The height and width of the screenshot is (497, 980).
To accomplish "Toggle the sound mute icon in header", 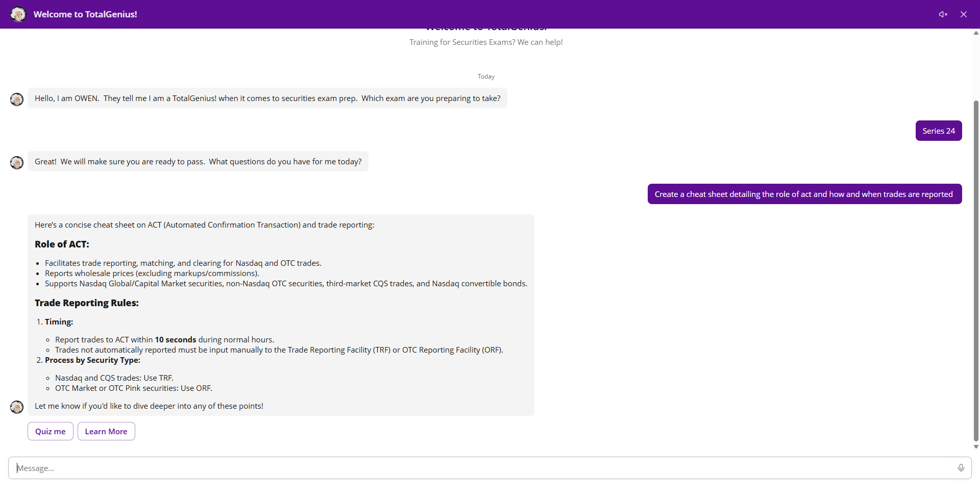I will pos(943,14).
